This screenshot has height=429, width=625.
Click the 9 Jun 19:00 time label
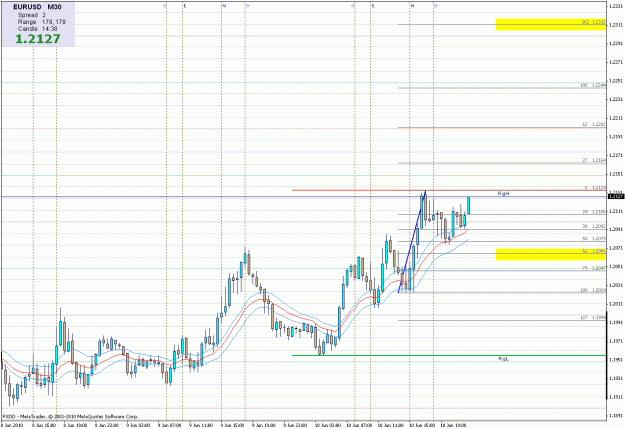(x=264, y=425)
